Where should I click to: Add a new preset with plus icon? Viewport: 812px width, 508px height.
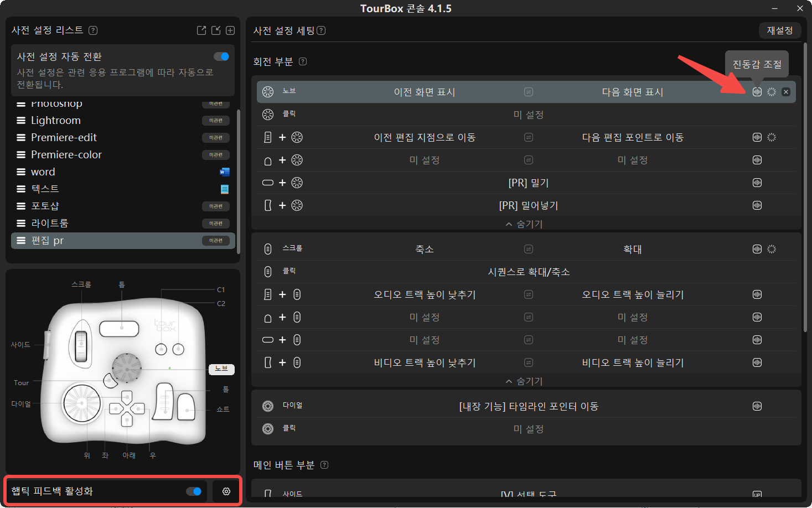230,30
